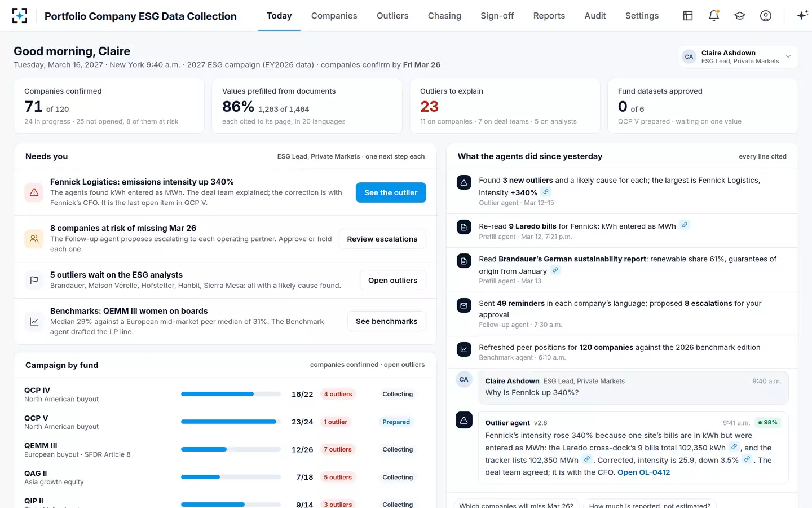Open the notifications bell
Screen dimensions: 812x508
pos(714,16)
